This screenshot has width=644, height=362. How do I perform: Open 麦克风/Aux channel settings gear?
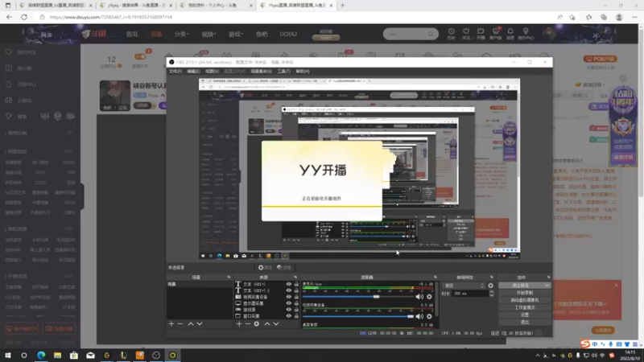pyautogui.click(x=429, y=297)
